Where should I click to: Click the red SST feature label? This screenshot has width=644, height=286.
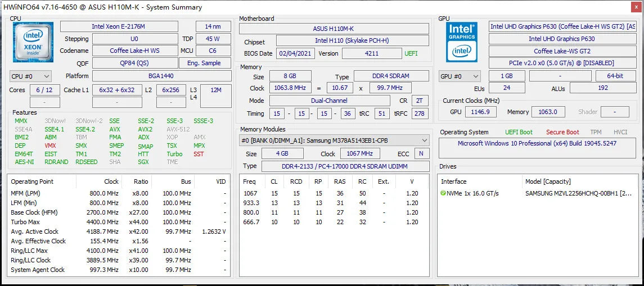click(199, 154)
